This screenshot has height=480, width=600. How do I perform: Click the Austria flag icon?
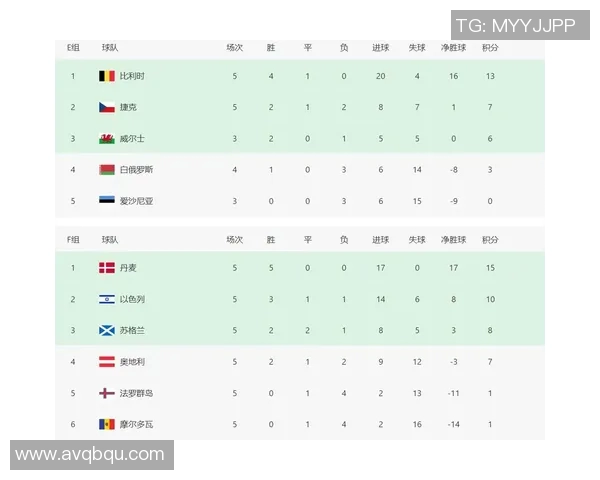point(107,362)
